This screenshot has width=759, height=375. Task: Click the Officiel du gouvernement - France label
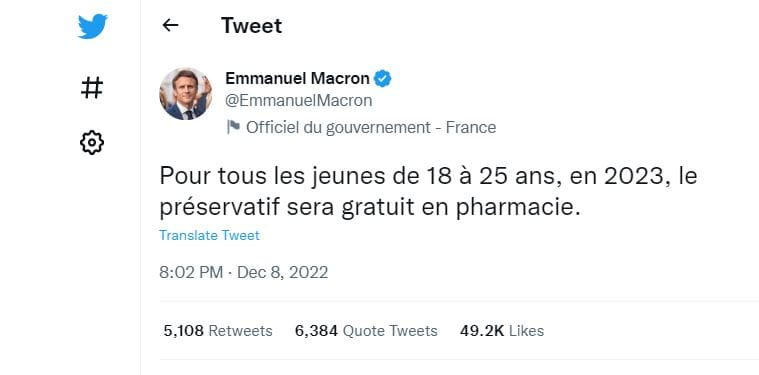click(x=371, y=127)
